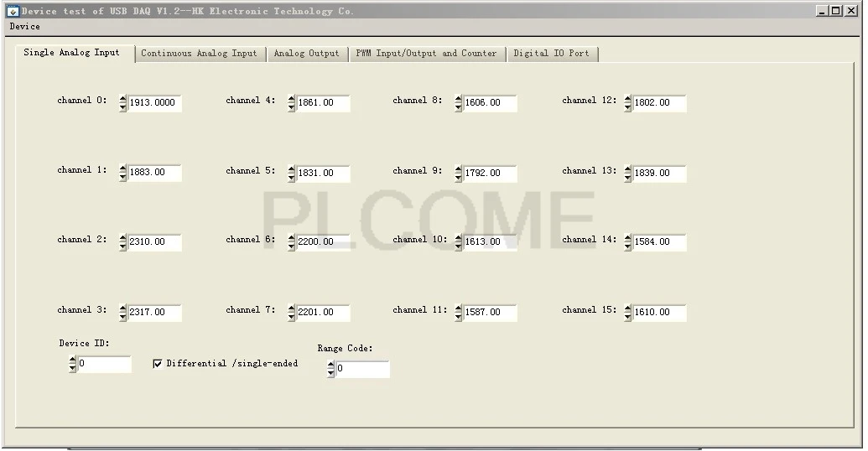Select channel 14 value field 1584.00
This screenshot has height=451, width=868.
pos(660,241)
